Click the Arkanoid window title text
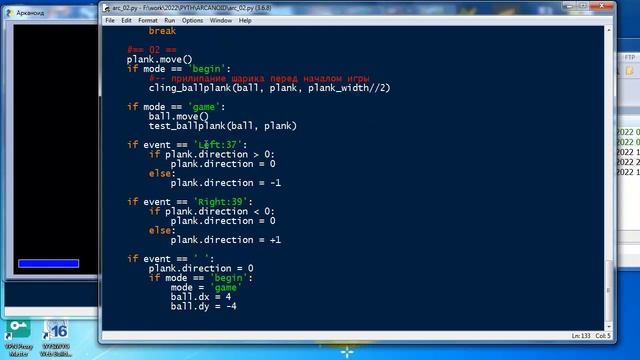The height and width of the screenshot is (360, 640). pyautogui.click(x=30, y=13)
